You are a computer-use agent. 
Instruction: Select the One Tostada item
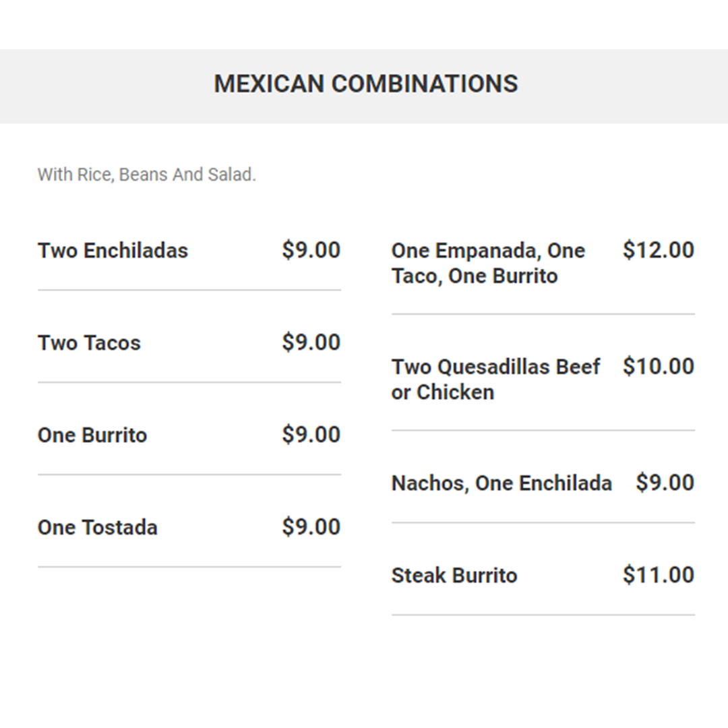coord(98,528)
